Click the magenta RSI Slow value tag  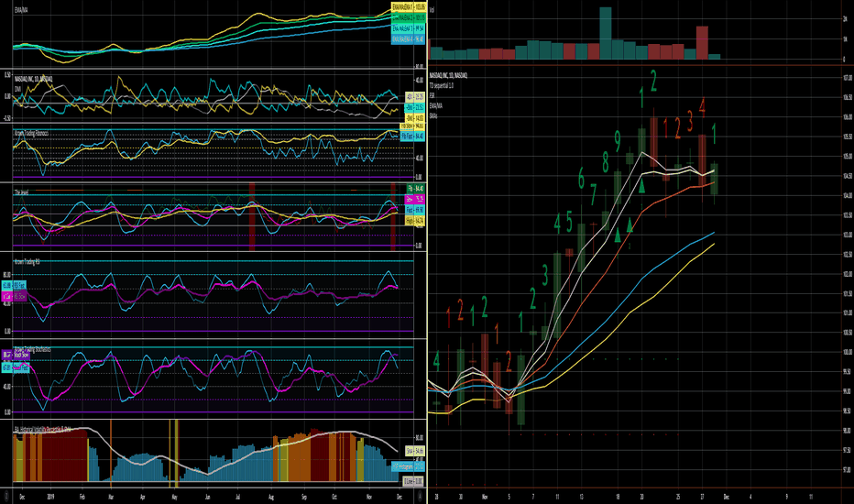pyautogui.click(x=14, y=296)
